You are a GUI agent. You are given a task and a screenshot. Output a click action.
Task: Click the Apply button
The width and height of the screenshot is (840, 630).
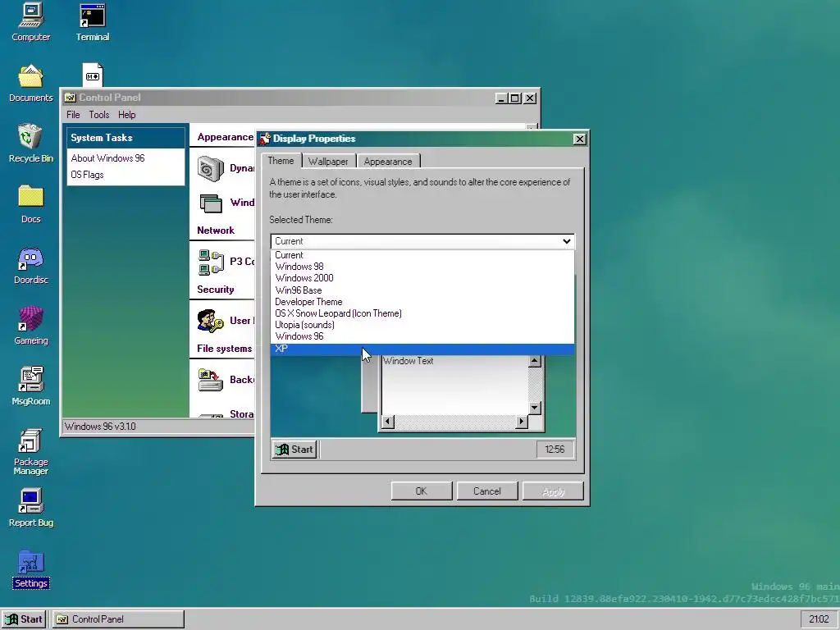tap(553, 491)
